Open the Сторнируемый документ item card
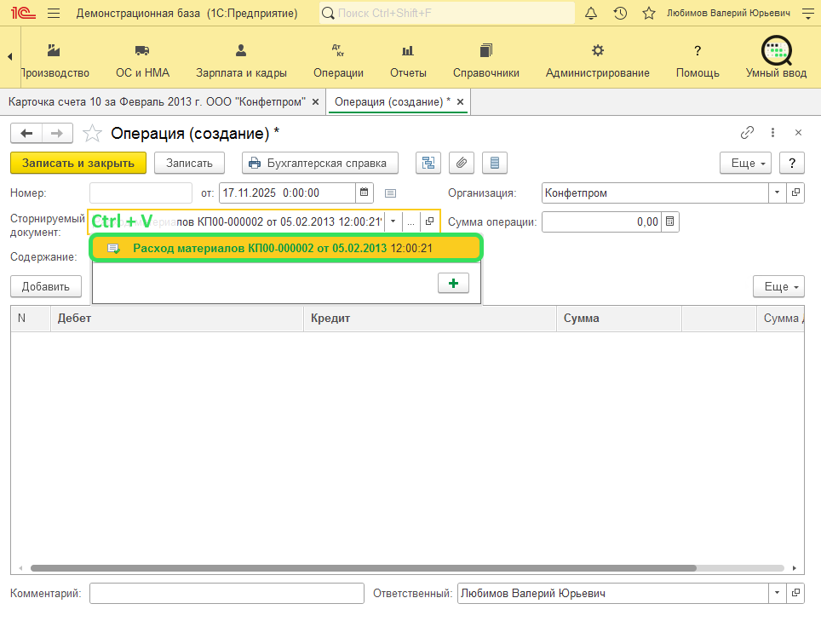This screenshot has width=821, height=644. pyautogui.click(x=429, y=221)
